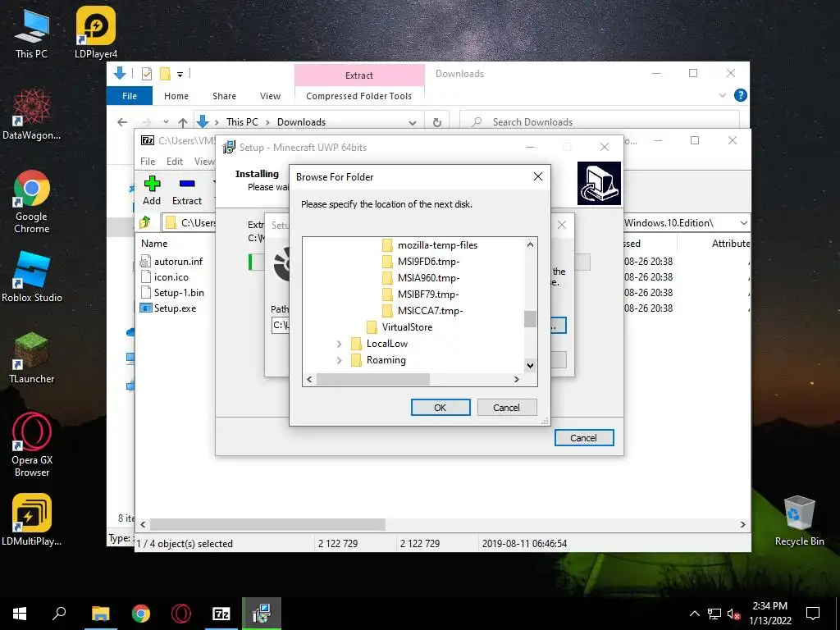Switch to Chrome on the taskbar
The width and height of the screenshot is (840, 630).
pos(141,614)
